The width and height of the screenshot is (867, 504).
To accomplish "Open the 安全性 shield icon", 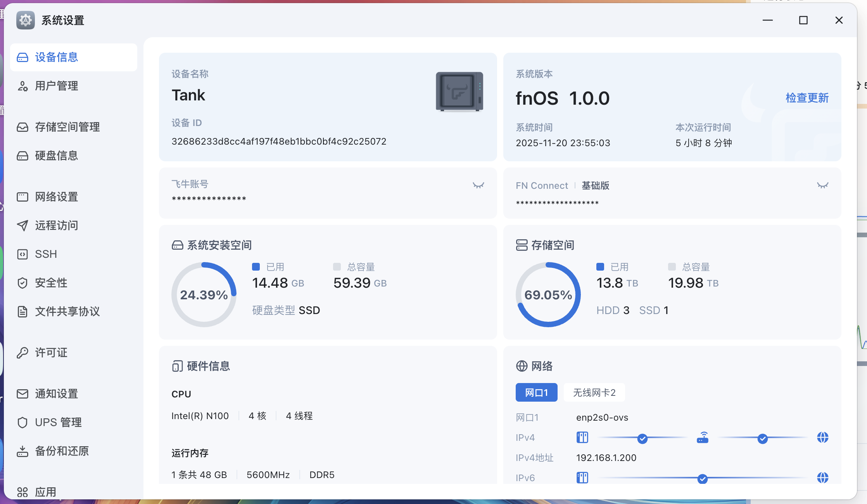I will (x=22, y=283).
